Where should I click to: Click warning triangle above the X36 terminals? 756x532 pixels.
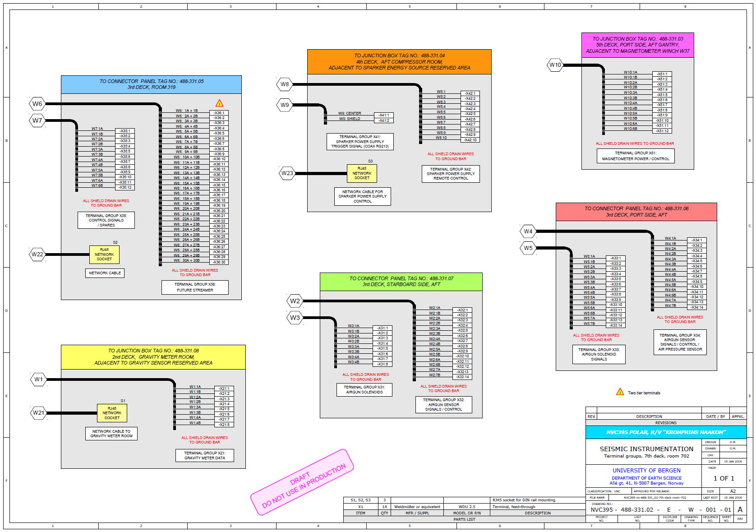tap(219, 103)
